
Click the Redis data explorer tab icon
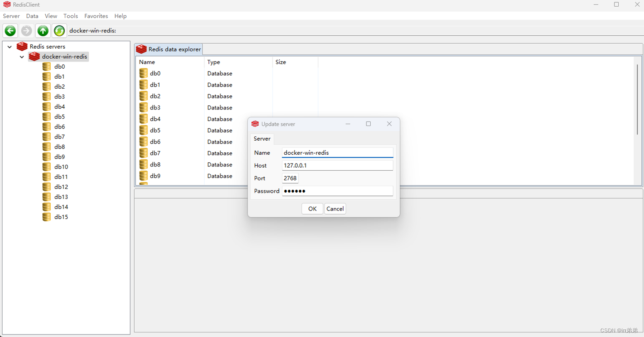[141, 49]
